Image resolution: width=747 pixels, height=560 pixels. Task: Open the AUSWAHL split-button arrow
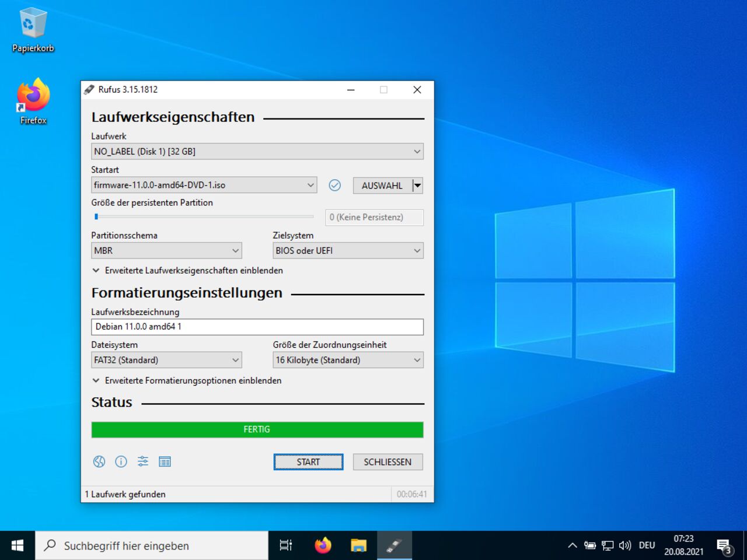417,185
